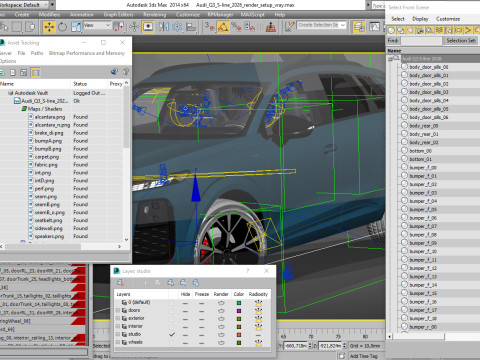This screenshot has width=480, height=360.
Task: Set doors layer as current layer
Action: point(172,310)
